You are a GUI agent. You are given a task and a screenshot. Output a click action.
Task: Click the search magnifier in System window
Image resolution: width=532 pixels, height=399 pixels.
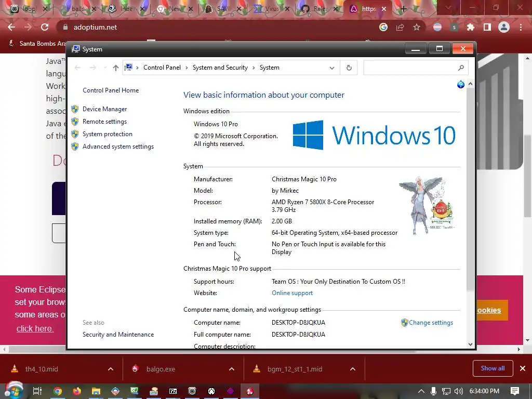[461, 68]
